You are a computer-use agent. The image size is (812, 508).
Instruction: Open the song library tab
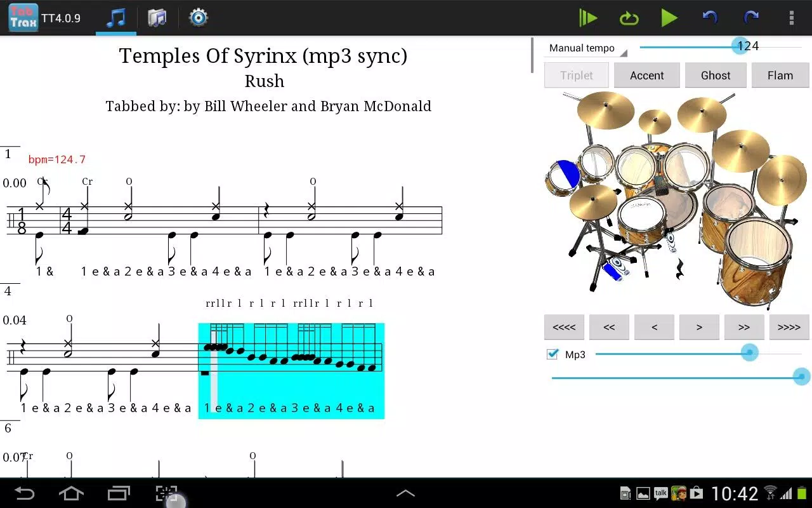157,18
